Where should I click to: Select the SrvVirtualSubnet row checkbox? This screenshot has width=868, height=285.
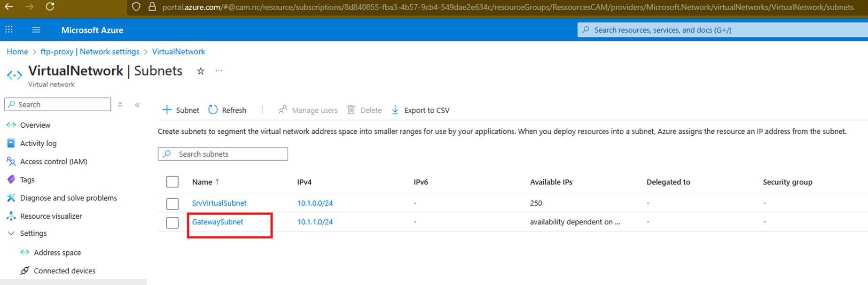click(x=172, y=203)
